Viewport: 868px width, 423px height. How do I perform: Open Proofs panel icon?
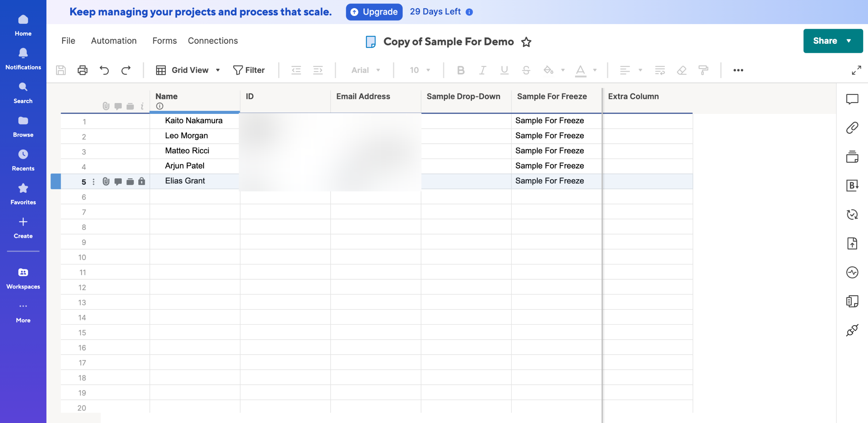coord(852,157)
